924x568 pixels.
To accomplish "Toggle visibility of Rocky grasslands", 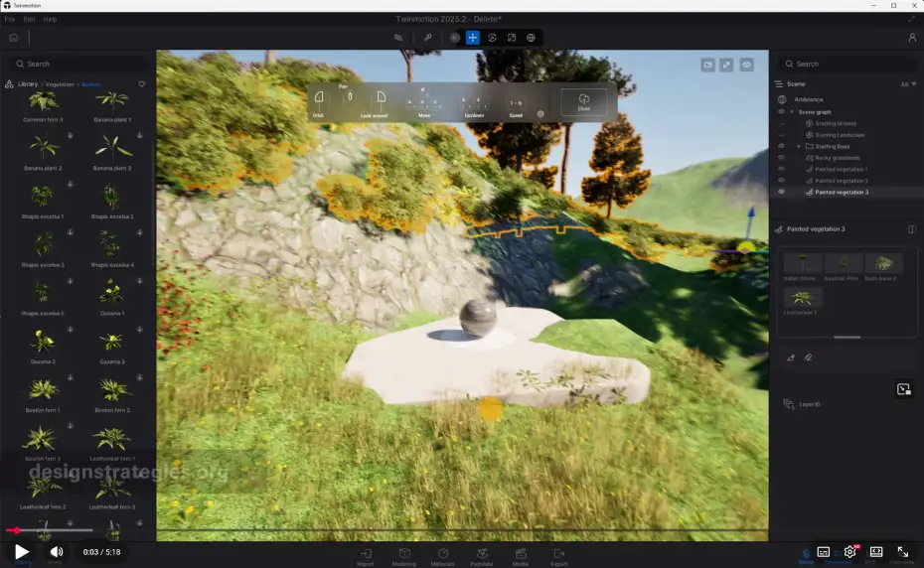I will 781,158.
